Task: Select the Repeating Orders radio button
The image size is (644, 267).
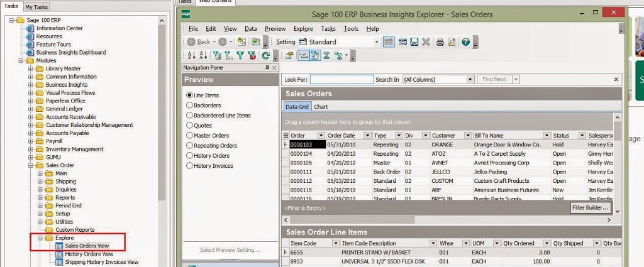Action: [x=189, y=145]
